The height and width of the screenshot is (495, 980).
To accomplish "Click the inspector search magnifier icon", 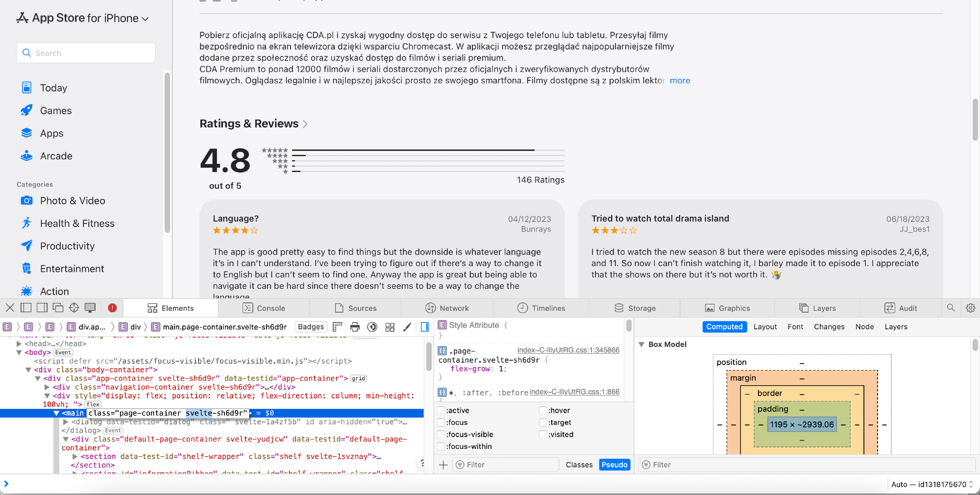I will pos(951,308).
